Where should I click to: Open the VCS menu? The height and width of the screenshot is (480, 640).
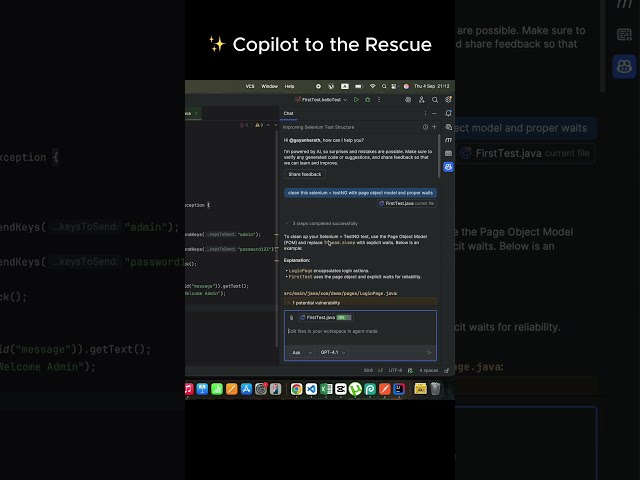point(250,87)
